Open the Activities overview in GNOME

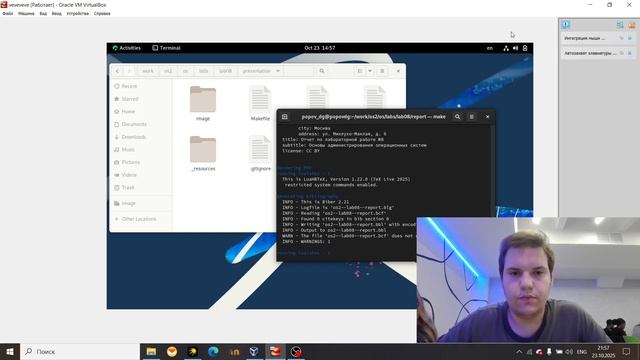pyautogui.click(x=127, y=48)
